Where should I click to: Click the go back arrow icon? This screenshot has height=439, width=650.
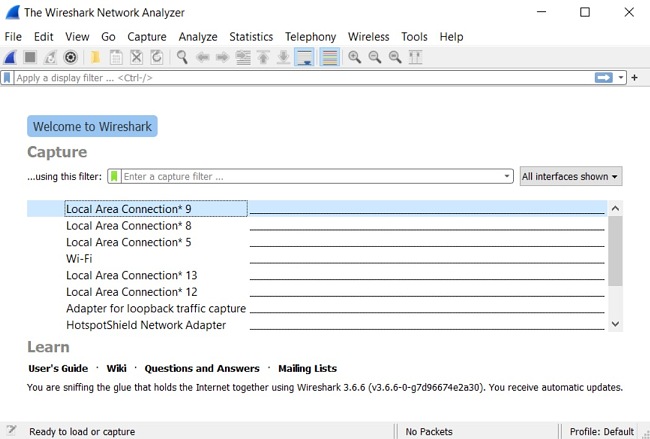(202, 57)
